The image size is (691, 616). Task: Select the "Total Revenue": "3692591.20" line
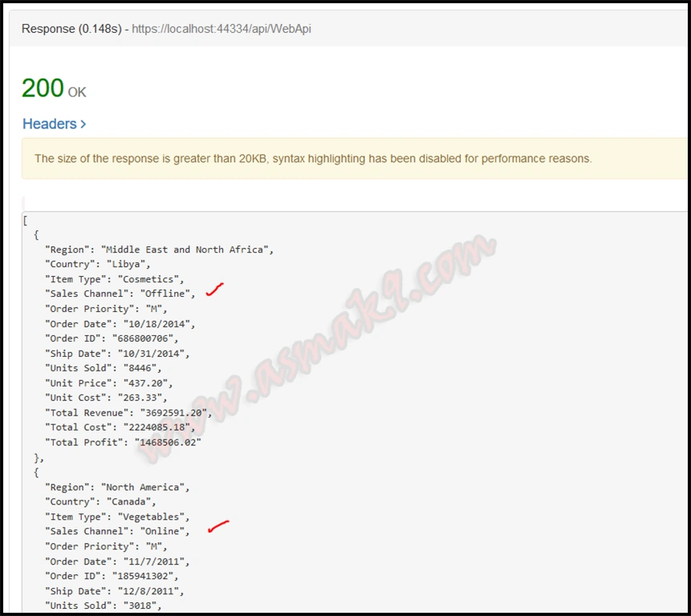point(128,413)
